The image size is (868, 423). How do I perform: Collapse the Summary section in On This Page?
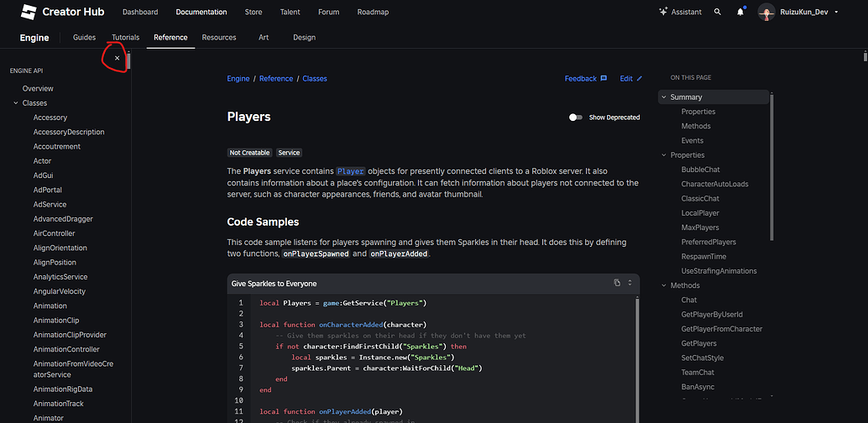(x=663, y=97)
